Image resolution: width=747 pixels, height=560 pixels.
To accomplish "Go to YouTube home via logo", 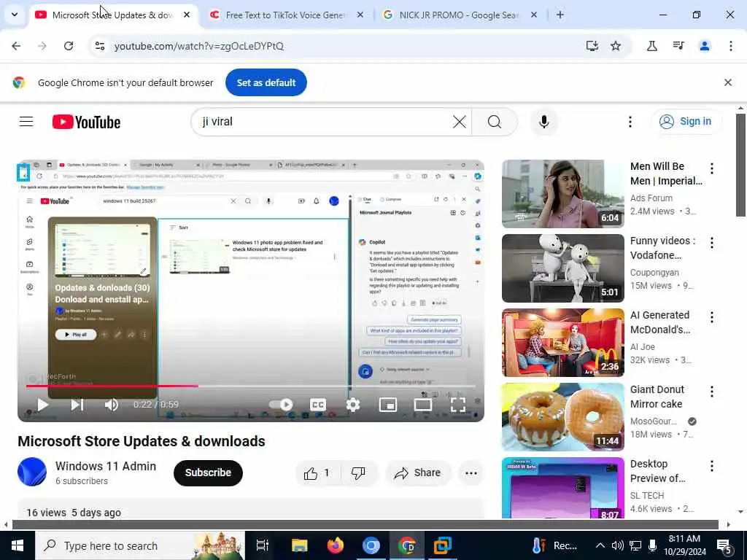I will tap(86, 122).
